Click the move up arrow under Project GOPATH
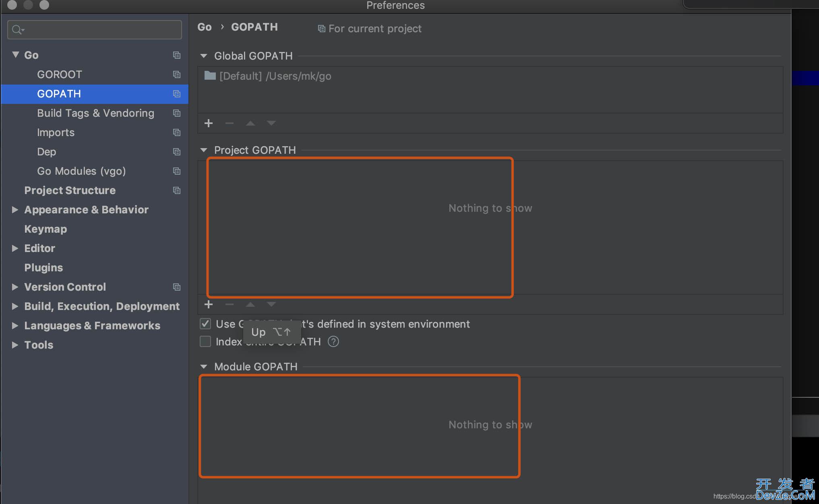 [x=250, y=304]
